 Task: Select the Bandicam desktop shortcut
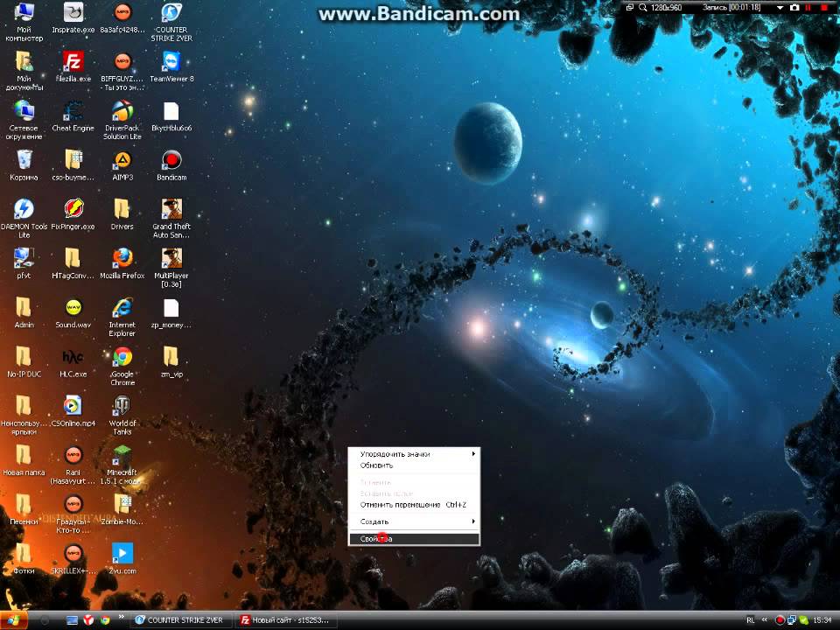171,165
